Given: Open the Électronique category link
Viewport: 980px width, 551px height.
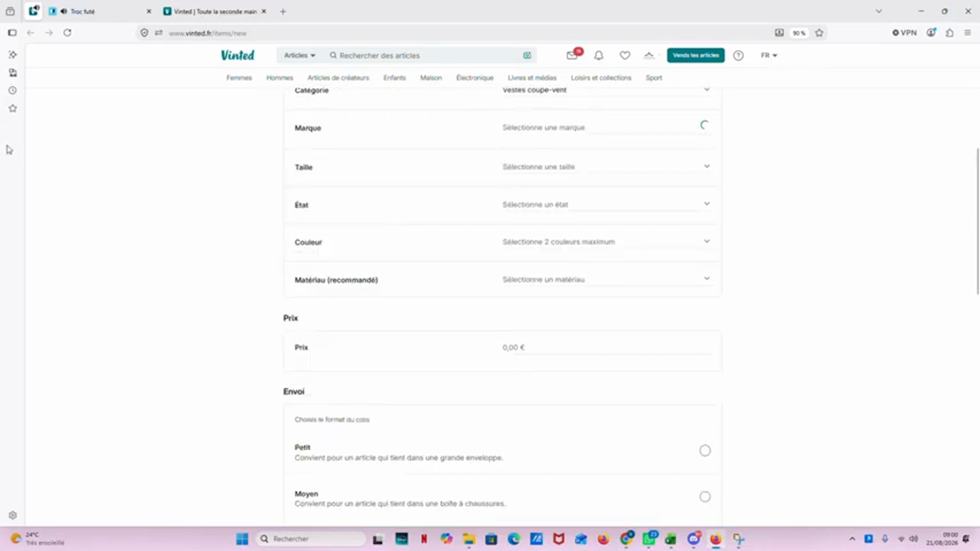Looking at the screenshot, I should (x=475, y=77).
